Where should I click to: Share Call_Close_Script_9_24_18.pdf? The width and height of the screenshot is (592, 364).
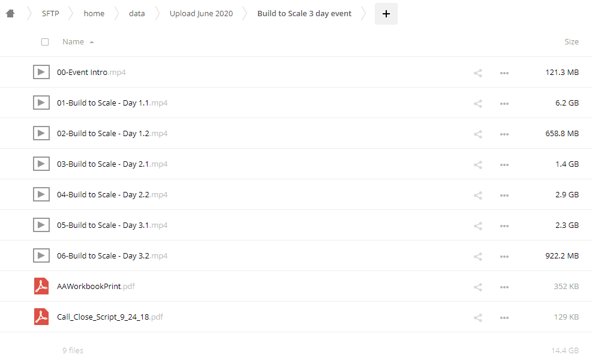pos(478,318)
